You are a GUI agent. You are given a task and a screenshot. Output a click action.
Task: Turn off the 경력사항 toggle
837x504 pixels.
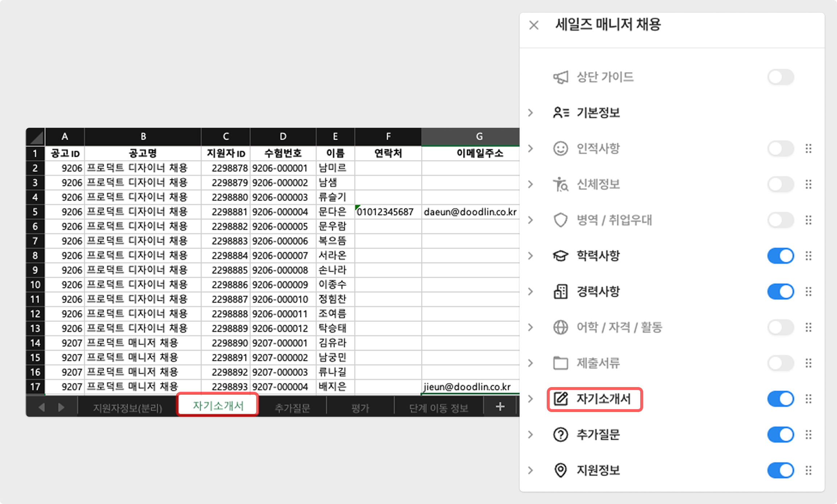[x=780, y=291]
